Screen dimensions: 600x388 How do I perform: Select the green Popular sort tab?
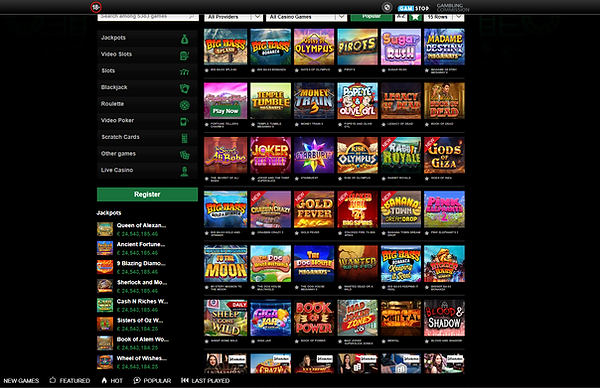tap(371, 17)
